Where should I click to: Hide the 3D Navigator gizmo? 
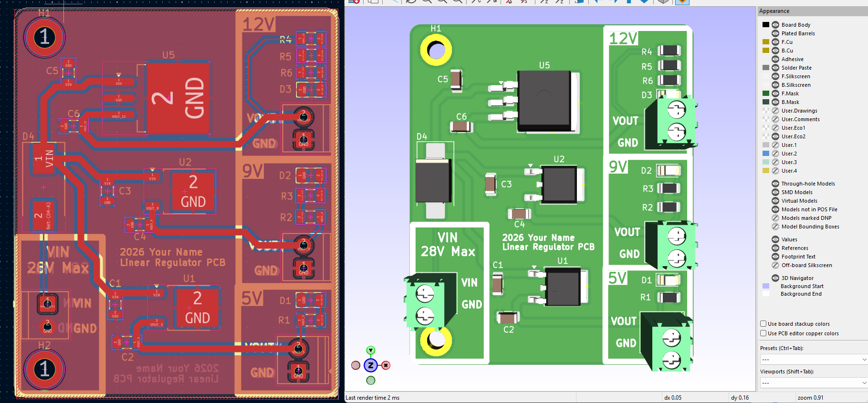(x=775, y=278)
